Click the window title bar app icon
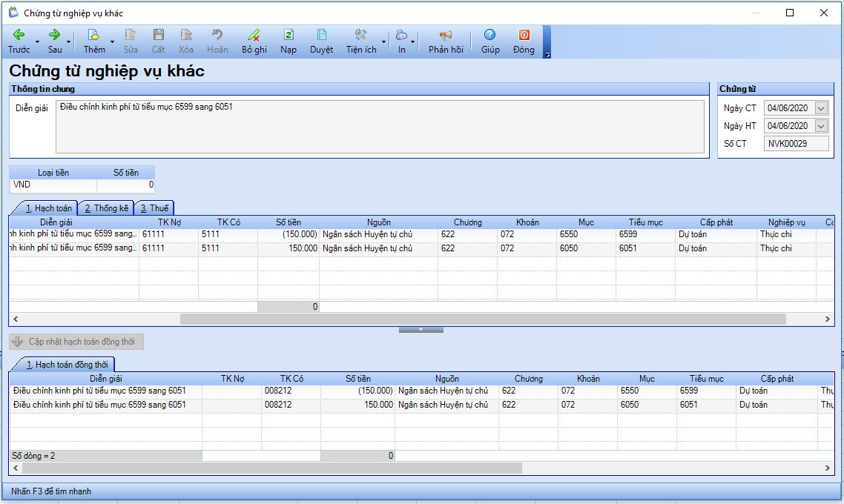 point(13,13)
